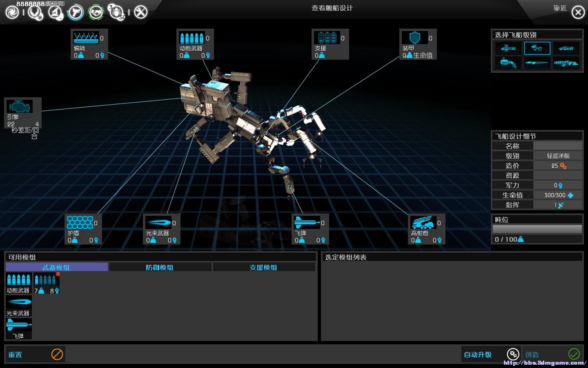The height and width of the screenshot is (368, 588).
Task: Click the 高射炮 flak slot icon
Action: point(423,222)
